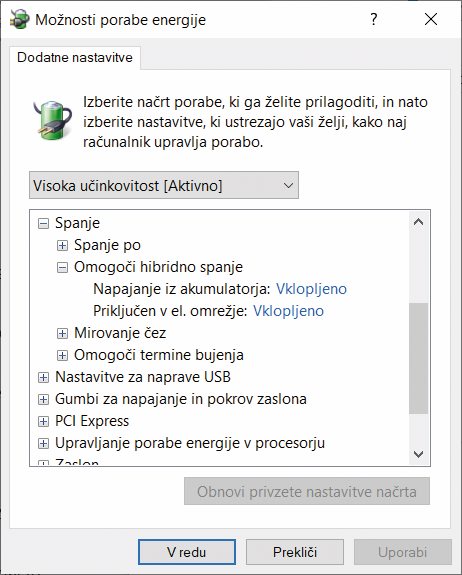Open the Visoka učinkovitost plan dropdown
The height and width of the screenshot is (575, 462).
(164, 185)
